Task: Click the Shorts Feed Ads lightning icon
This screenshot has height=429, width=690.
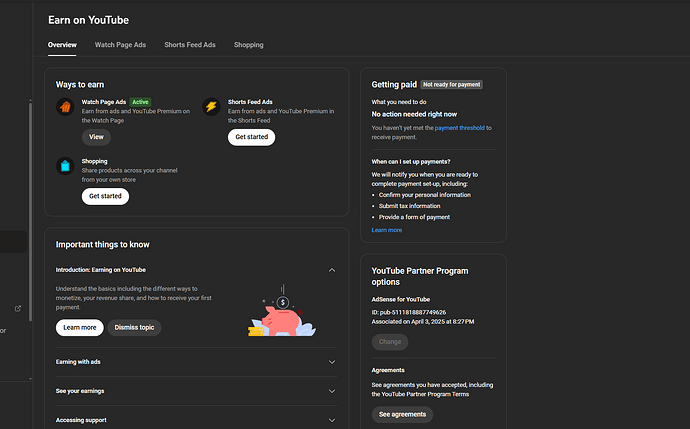Action: pyautogui.click(x=211, y=106)
